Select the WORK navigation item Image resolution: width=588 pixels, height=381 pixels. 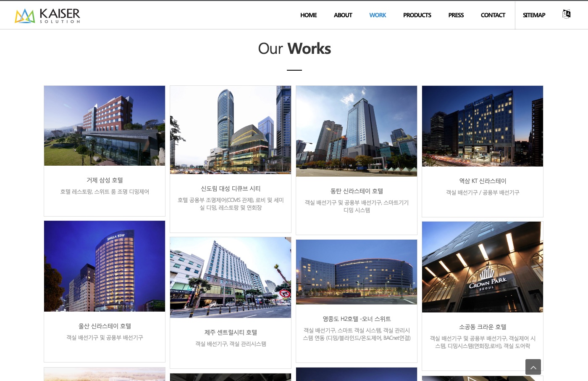pos(378,15)
